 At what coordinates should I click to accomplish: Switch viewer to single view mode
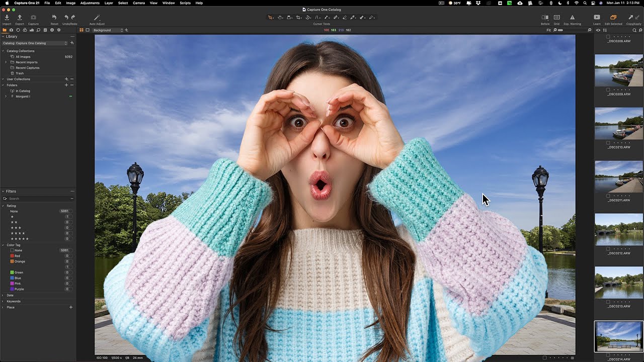point(88,30)
